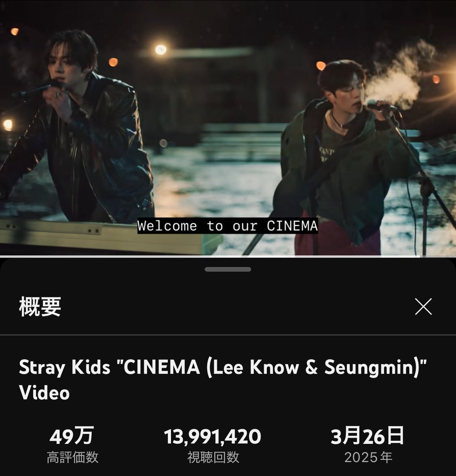
Task: Seek using the video progress bar
Action: [x=228, y=256]
